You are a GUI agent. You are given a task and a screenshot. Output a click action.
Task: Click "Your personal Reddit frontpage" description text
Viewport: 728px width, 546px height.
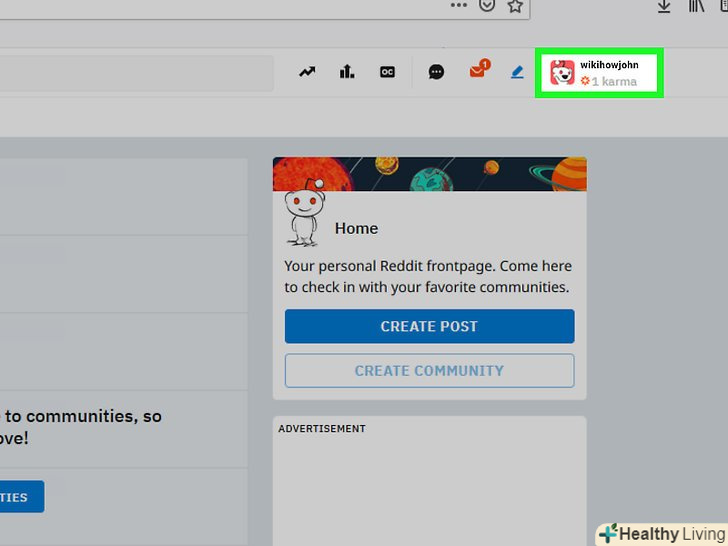click(428, 276)
